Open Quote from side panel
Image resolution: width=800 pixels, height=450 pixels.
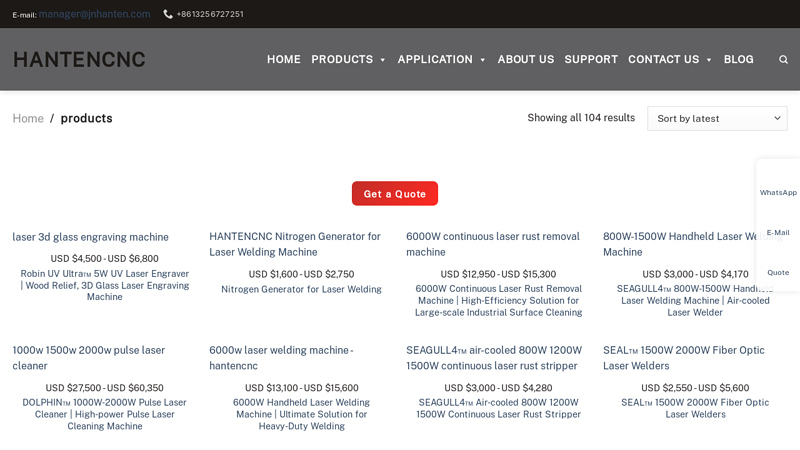[x=778, y=272]
